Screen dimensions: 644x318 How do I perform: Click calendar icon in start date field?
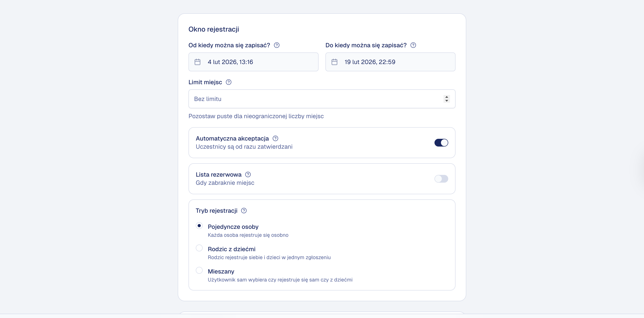click(198, 62)
